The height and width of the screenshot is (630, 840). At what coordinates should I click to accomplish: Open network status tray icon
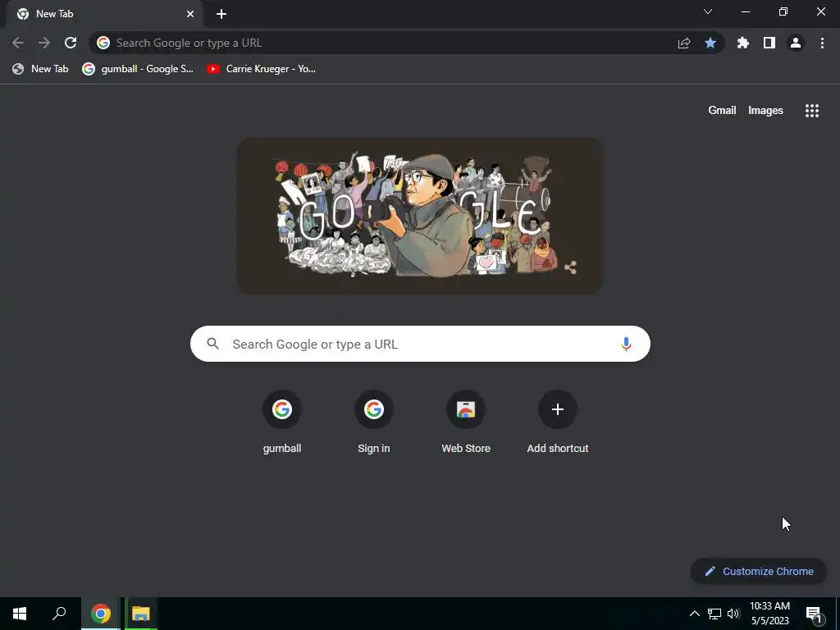pos(714,614)
